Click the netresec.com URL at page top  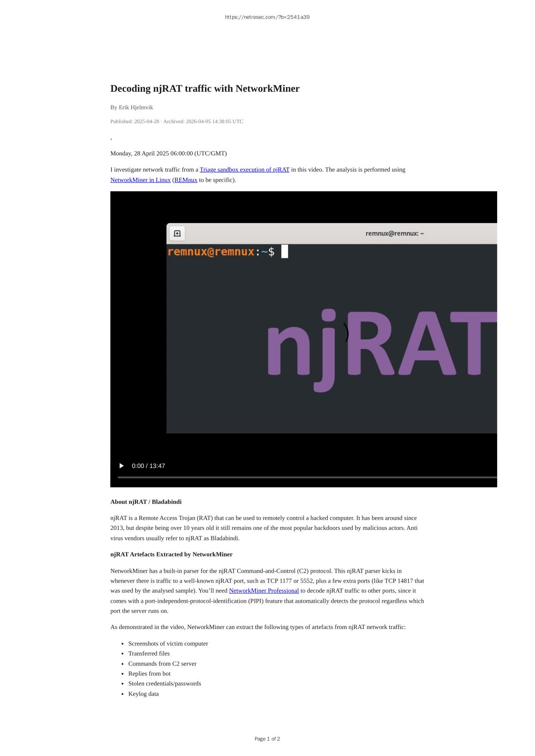pyautogui.click(x=267, y=17)
